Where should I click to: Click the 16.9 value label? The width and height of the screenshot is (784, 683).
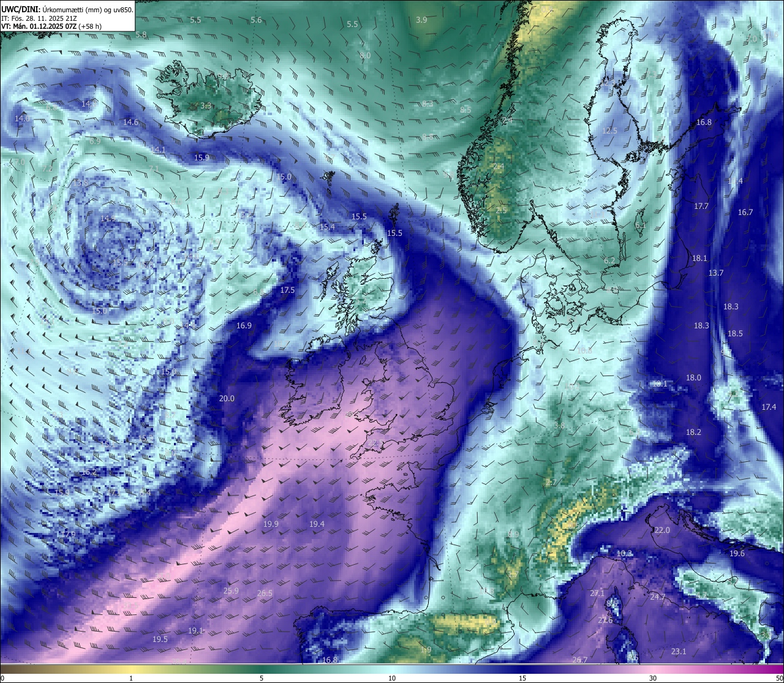(x=244, y=325)
